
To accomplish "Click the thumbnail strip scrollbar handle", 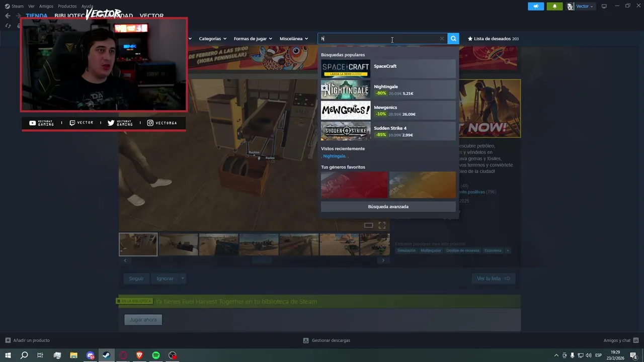I will point(262,260).
